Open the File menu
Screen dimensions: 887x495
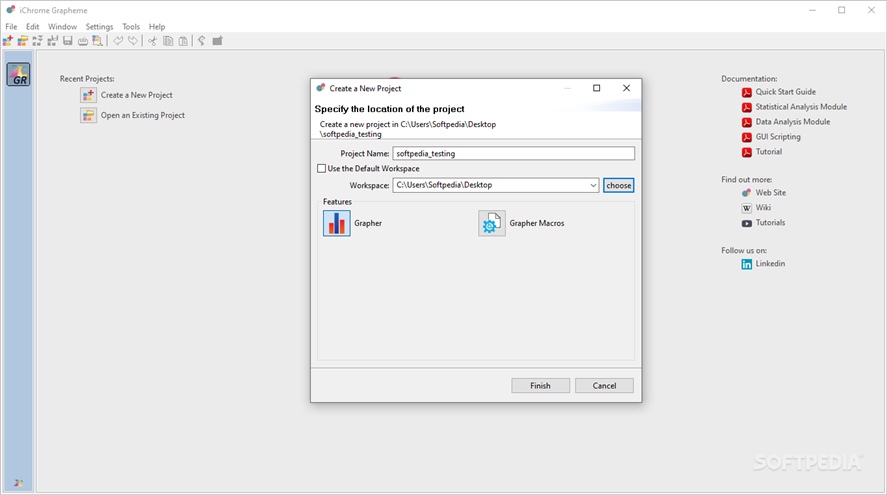(x=11, y=27)
